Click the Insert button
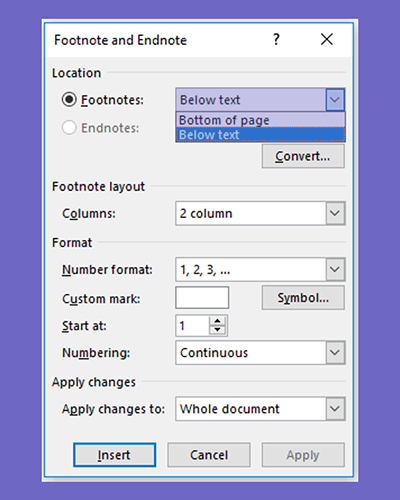The height and width of the screenshot is (500, 400). point(115,455)
